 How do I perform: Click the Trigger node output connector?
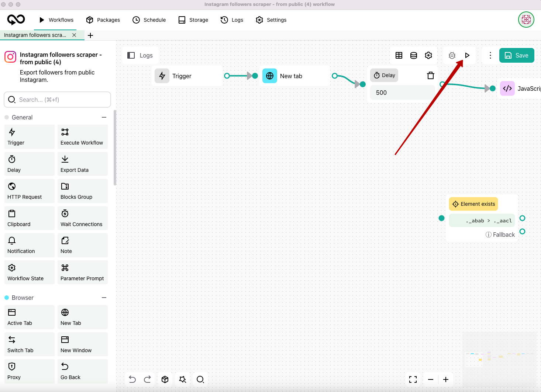tap(227, 76)
